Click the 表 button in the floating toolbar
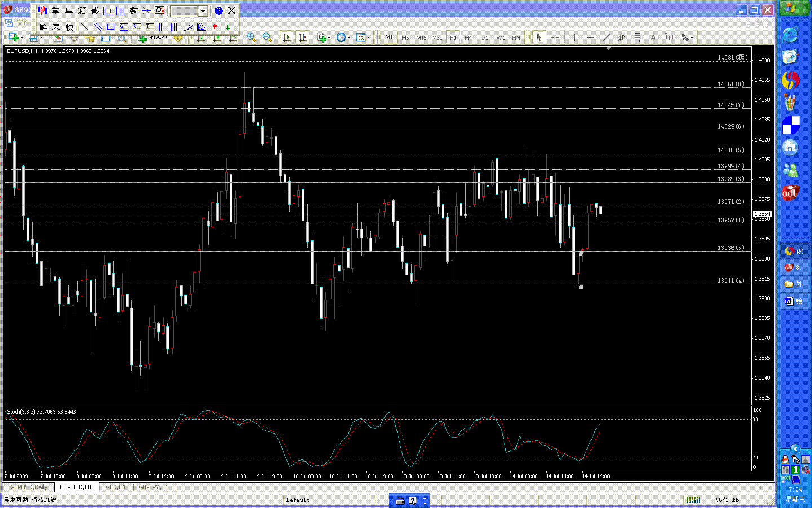This screenshot has width=812, height=508. [x=56, y=27]
